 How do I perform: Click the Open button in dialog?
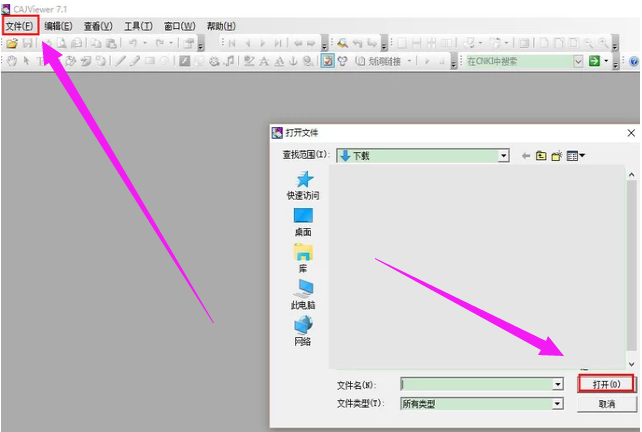pos(606,384)
